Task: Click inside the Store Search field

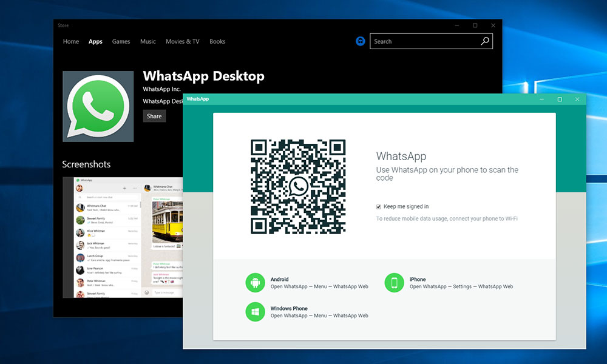Action: click(425, 41)
